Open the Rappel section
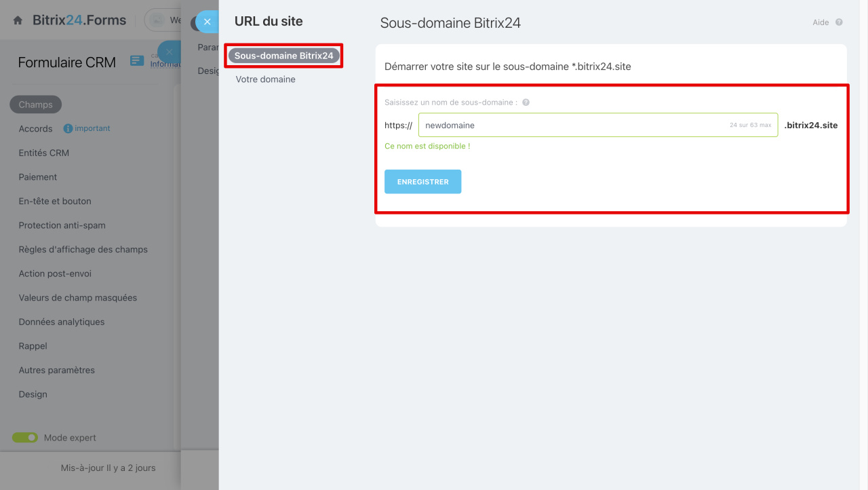Screen dimensions: 868x490 click(x=33, y=346)
